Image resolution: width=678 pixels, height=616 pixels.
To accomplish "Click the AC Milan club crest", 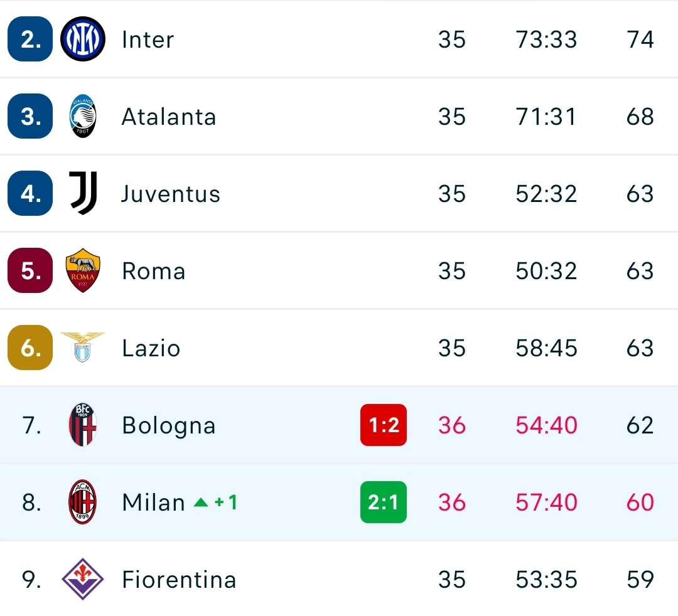I will tap(82, 502).
